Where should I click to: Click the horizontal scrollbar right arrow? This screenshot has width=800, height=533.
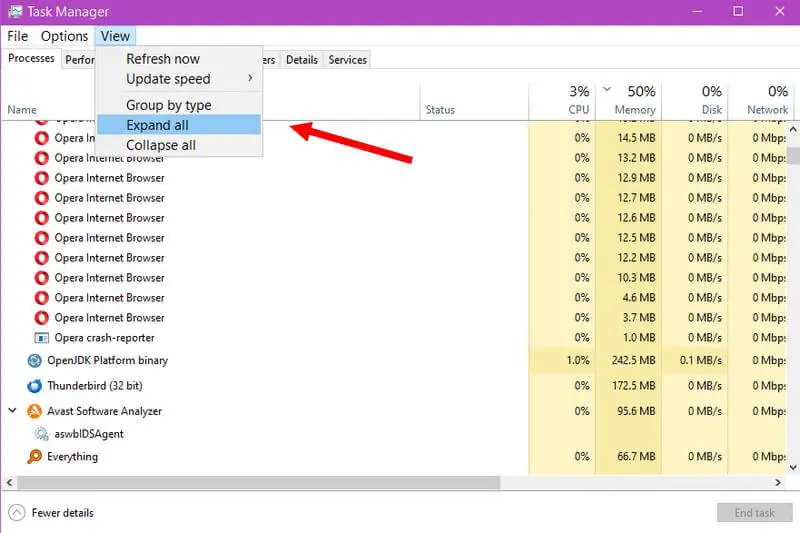[x=778, y=483]
